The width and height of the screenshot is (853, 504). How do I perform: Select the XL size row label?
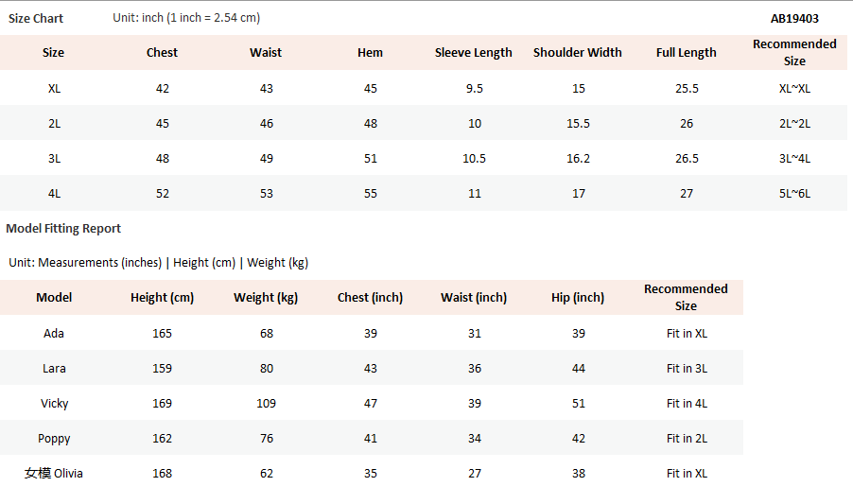(x=54, y=89)
